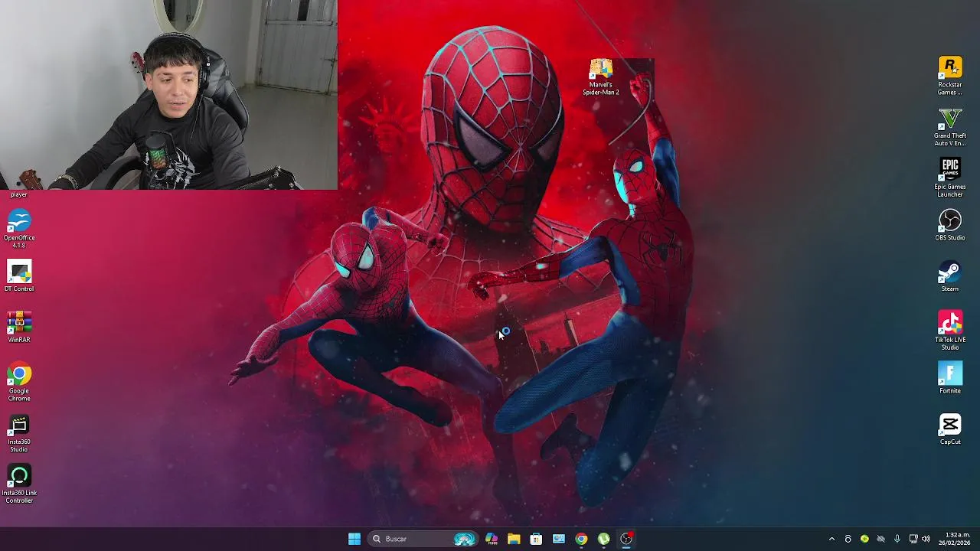Click the Buscar search box on taskbar
Viewport: 980px width, 551px height.
(423, 539)
